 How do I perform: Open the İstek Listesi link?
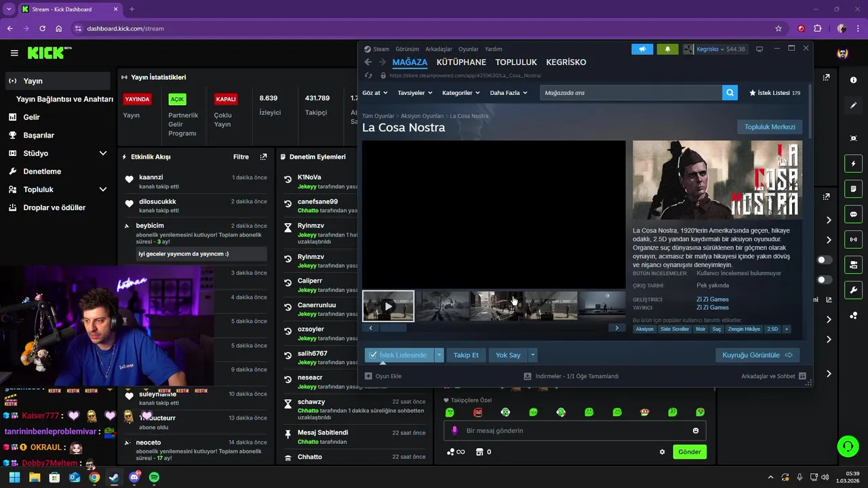coord(774,93)
